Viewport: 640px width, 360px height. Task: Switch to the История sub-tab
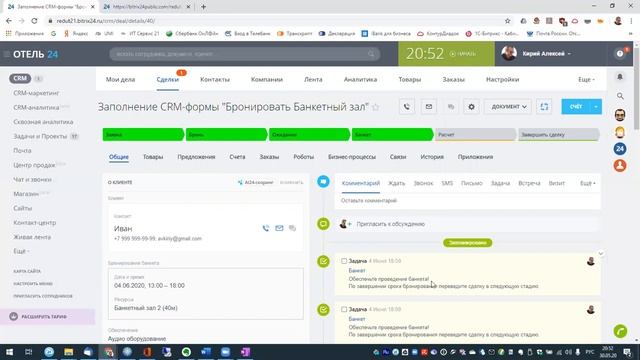432,157
